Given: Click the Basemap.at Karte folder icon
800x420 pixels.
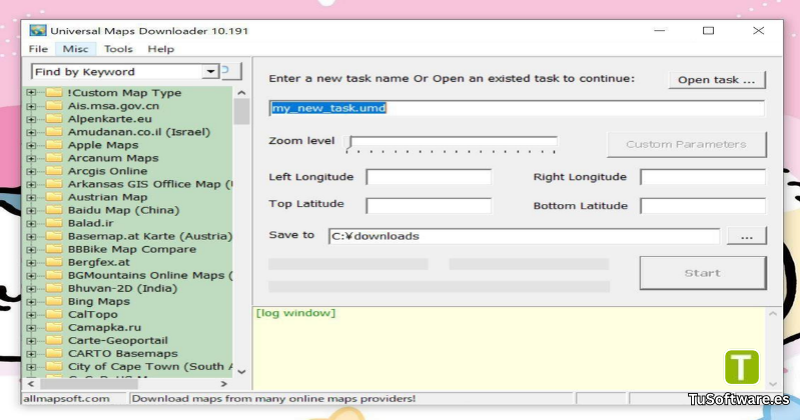Looking at the screenshot, I should pos(54,236).
